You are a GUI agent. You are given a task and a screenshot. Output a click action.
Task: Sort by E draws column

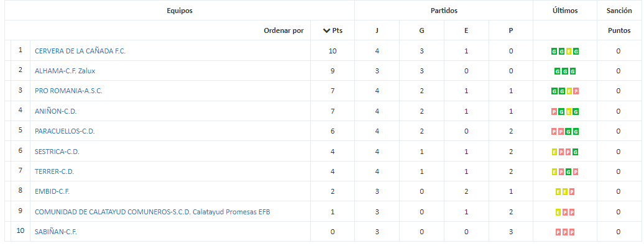point(466,30)
